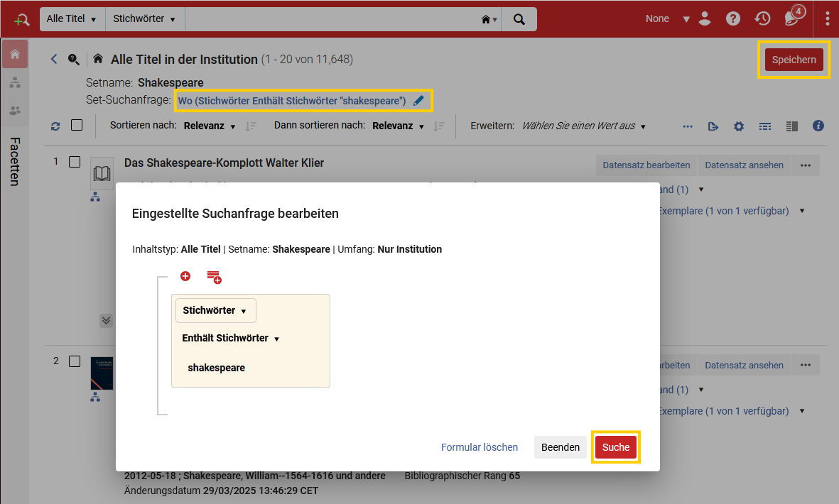Click the red plus add-condition icon
The height and width of the screenshot is (504, 839).
pyautogui.click(x=185, y=276)
